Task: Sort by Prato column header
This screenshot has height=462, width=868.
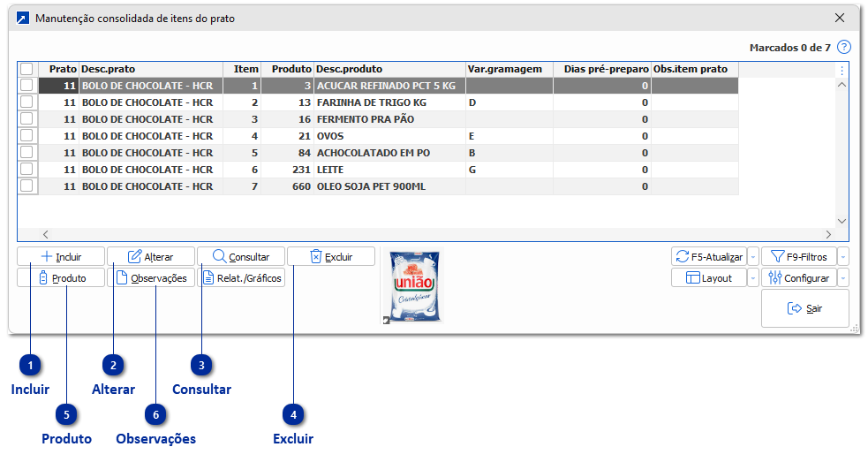Action: pos(58,69)
